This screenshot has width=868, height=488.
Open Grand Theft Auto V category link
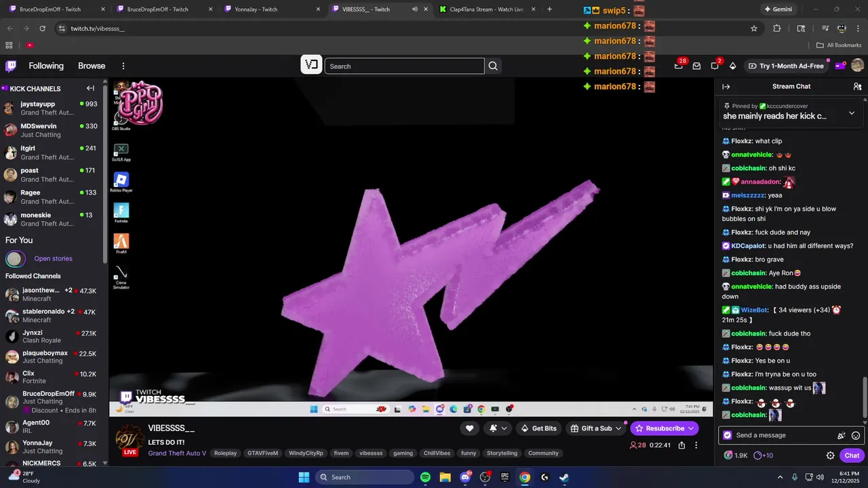point(177,453)
